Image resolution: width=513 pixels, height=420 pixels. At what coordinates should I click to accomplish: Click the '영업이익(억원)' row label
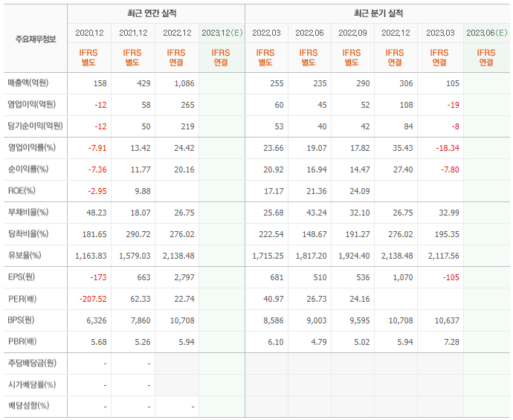point(32,105)
